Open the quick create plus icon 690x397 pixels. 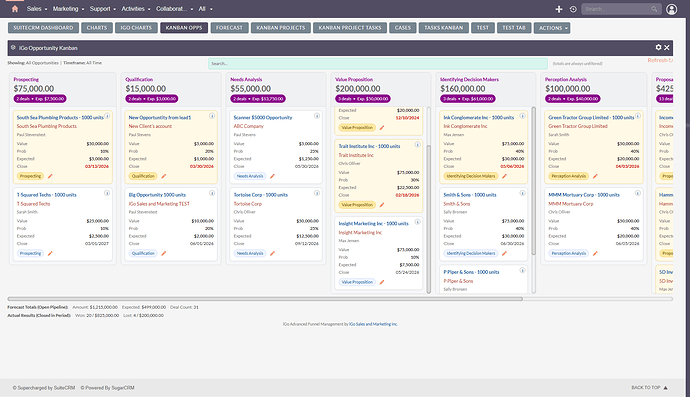click(x=559, y=9)
